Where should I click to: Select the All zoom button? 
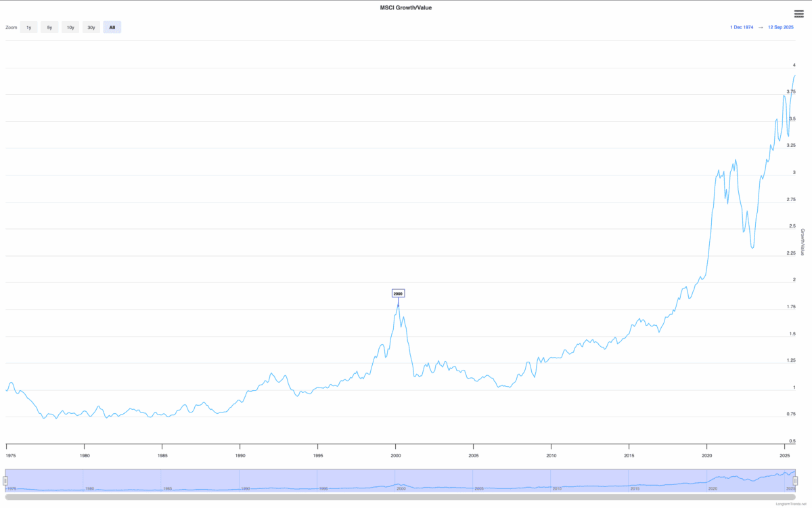coord(112,28)
